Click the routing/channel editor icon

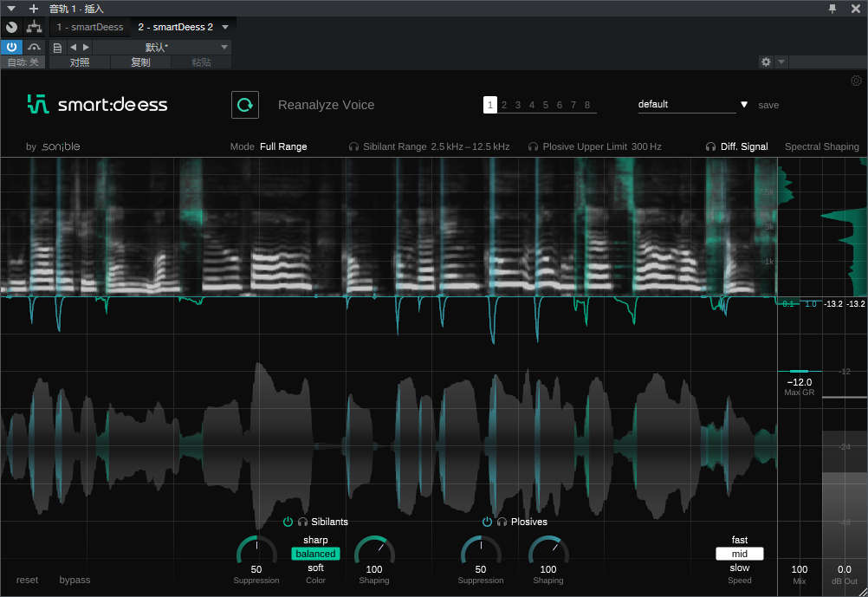(35, 27)
